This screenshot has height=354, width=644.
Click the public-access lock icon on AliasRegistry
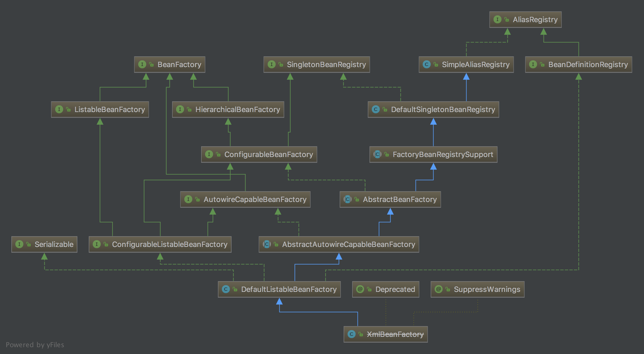(507, 20)
